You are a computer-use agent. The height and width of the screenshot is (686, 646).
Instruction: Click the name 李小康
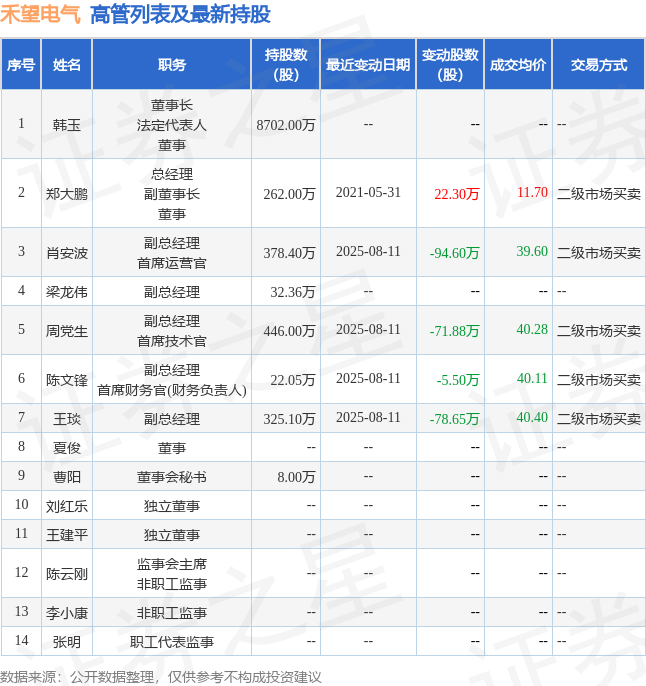66,613
